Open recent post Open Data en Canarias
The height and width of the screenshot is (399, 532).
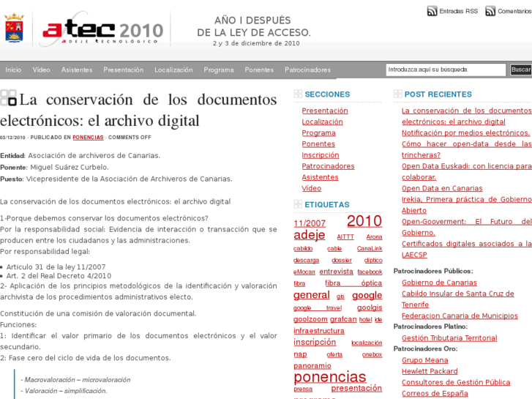[442, 188]
